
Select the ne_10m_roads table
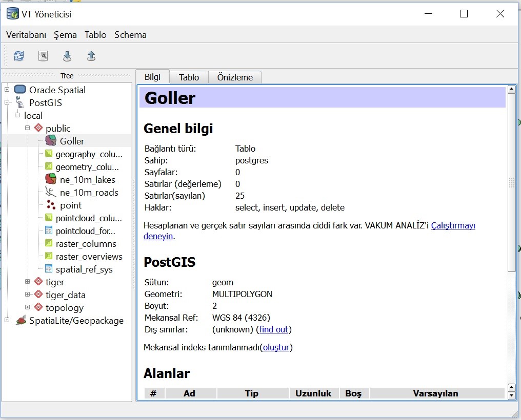(89, 193)
